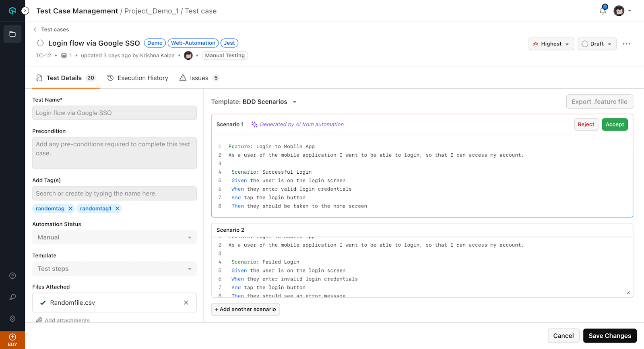This screenshot has height=349, width=644.
Task: Click the Scenario 2 resize handle
Action: pyautogui.click(x=628, y=293)
